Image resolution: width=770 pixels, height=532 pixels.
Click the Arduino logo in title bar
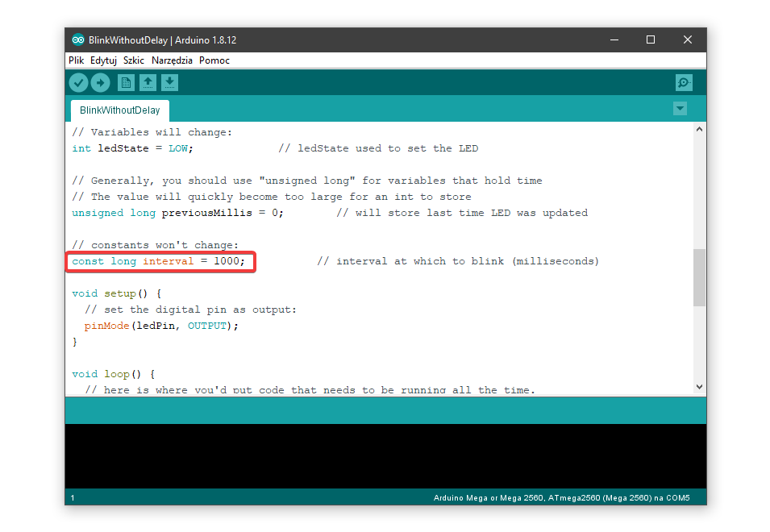point(78,39)
